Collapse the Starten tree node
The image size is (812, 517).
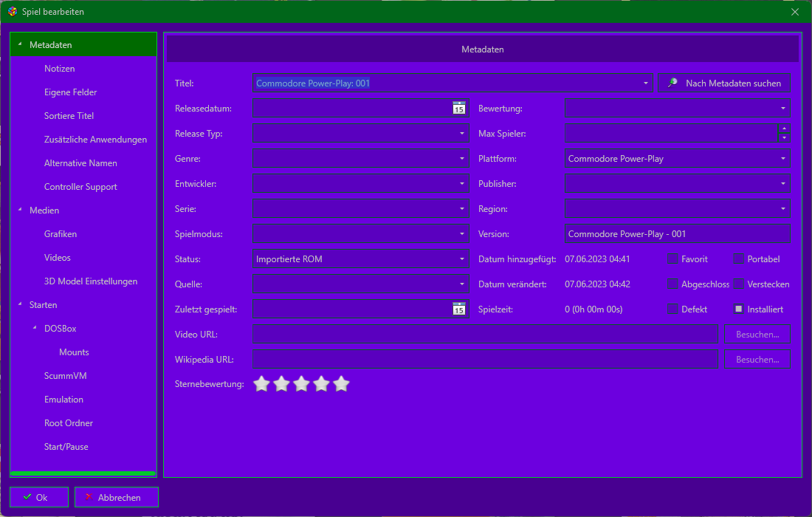tap(20, 304)
